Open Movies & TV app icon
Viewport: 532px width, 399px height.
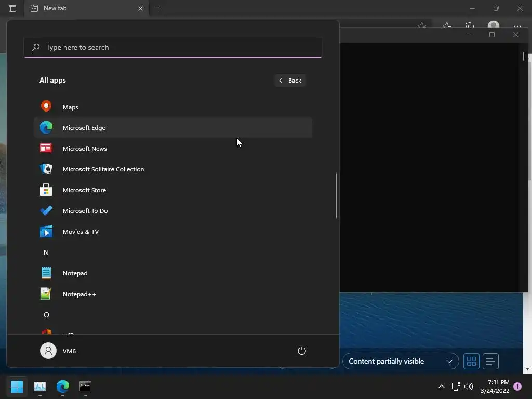point(46,232)
